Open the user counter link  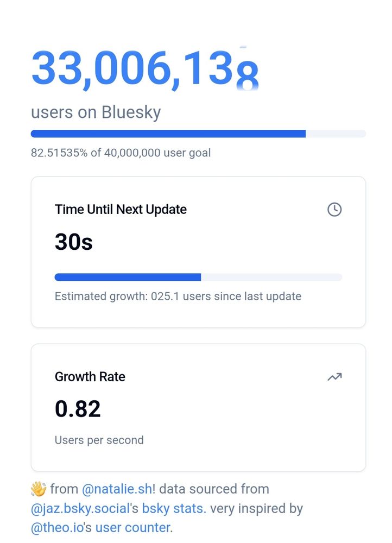pyautogui.click(x=134, y=527)
